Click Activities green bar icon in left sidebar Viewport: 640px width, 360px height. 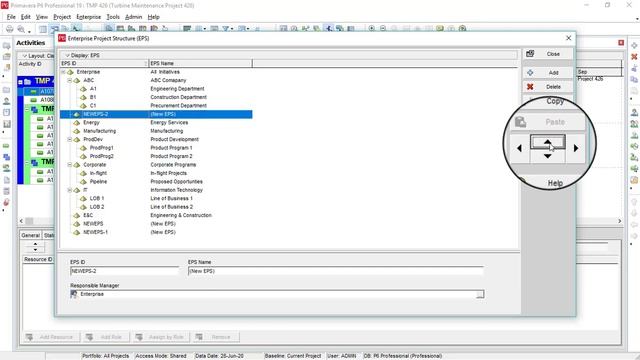(7, 146)
